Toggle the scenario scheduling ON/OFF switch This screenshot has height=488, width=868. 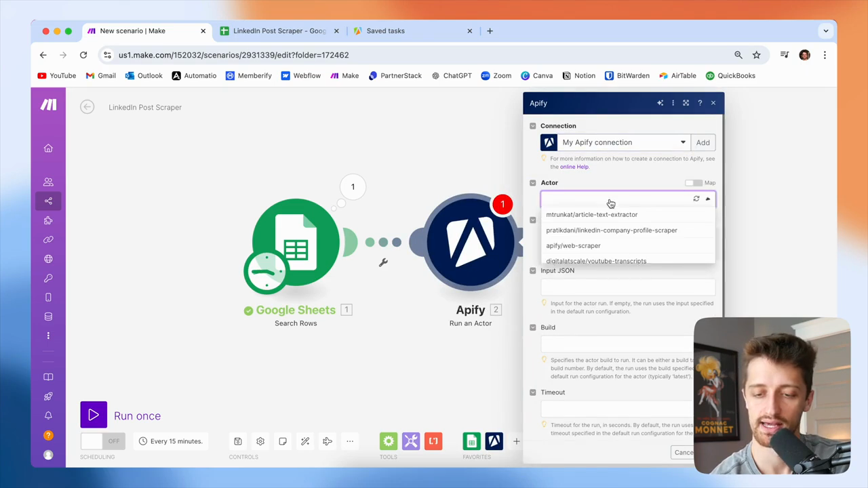point(102,441)
